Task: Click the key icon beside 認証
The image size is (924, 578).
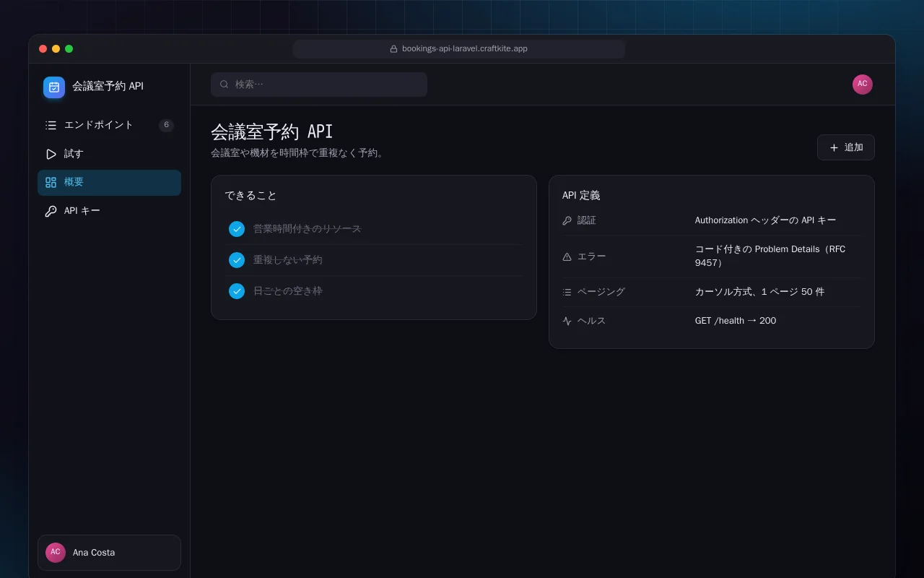Action: pos(567,221)
